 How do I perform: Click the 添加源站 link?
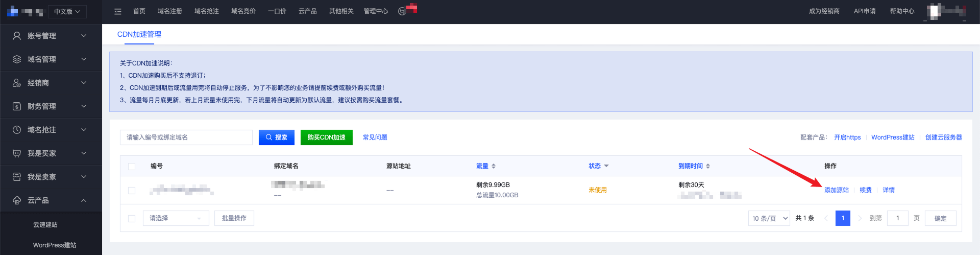coord(837,190)
